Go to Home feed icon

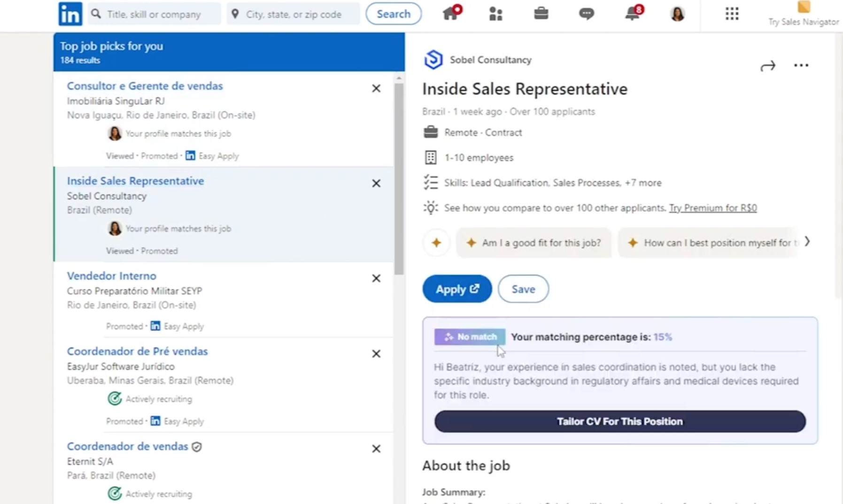click(452, 13)
